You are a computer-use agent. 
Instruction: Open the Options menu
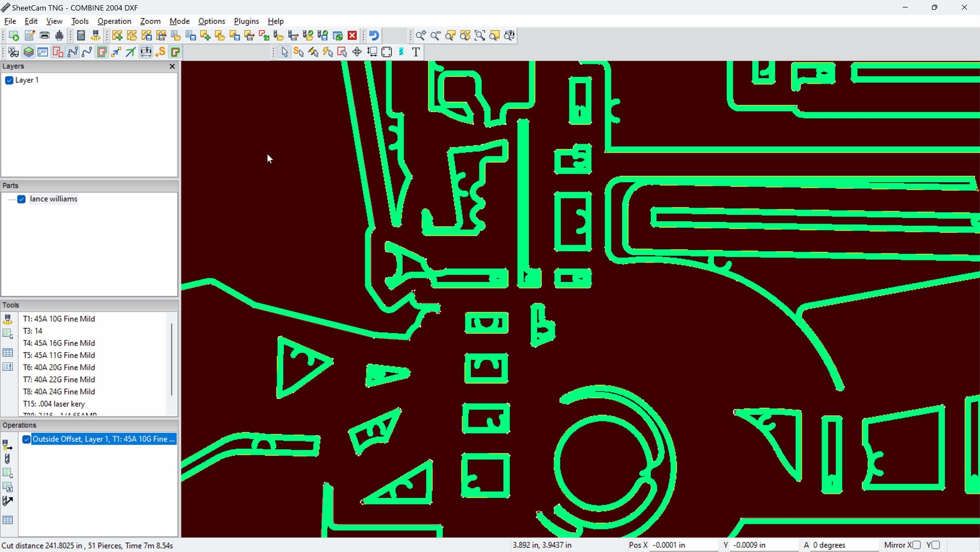click(212, 21)
